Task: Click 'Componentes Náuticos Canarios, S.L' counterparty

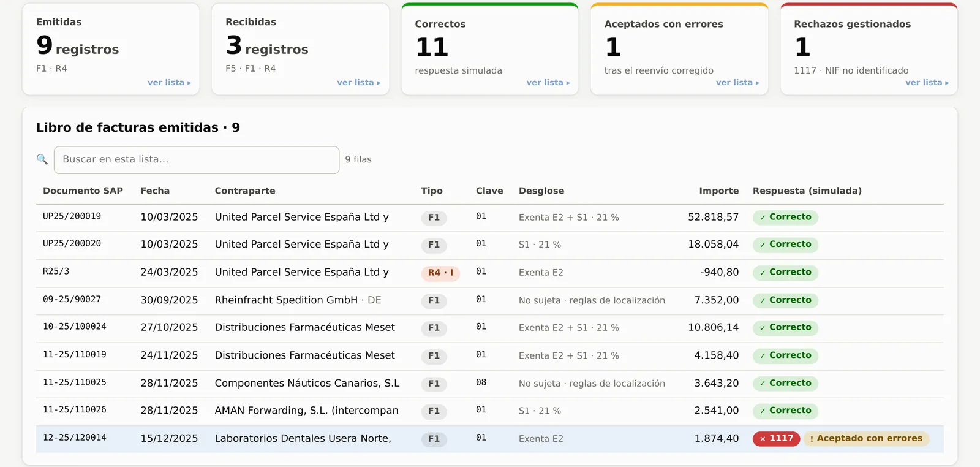Action: tap(307, 383)
